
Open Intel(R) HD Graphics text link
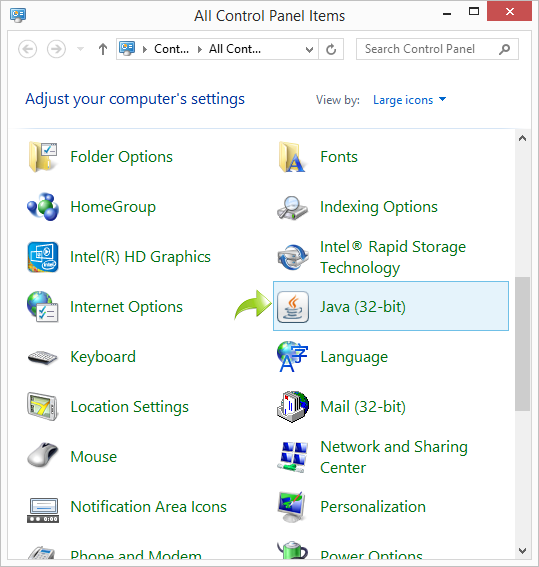140,257
